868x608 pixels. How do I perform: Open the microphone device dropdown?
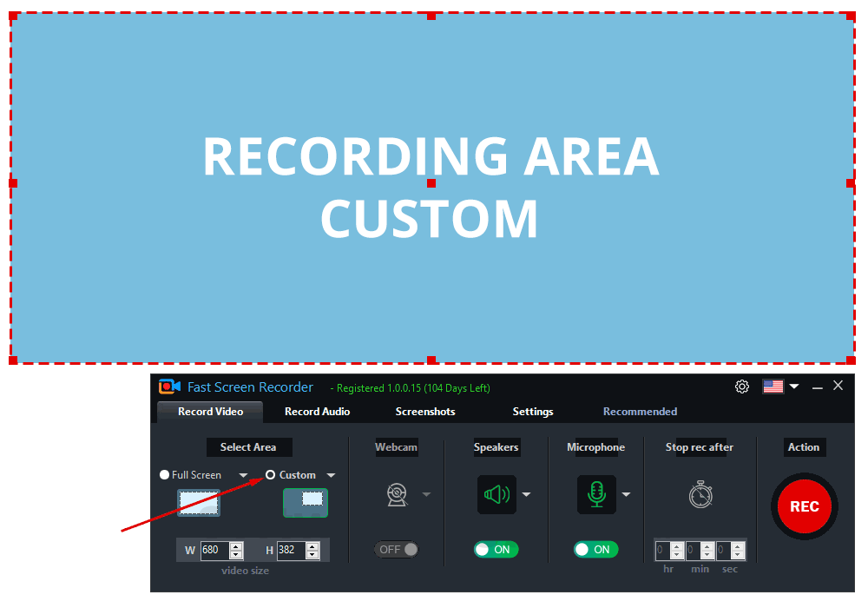tap(626, 493)
